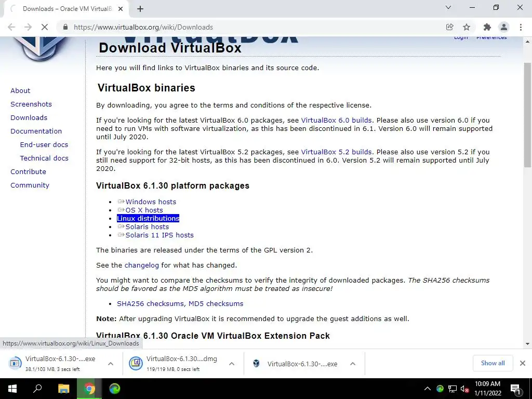Open Technical docs link
532x399 pixels.
(x=44, y=158)
